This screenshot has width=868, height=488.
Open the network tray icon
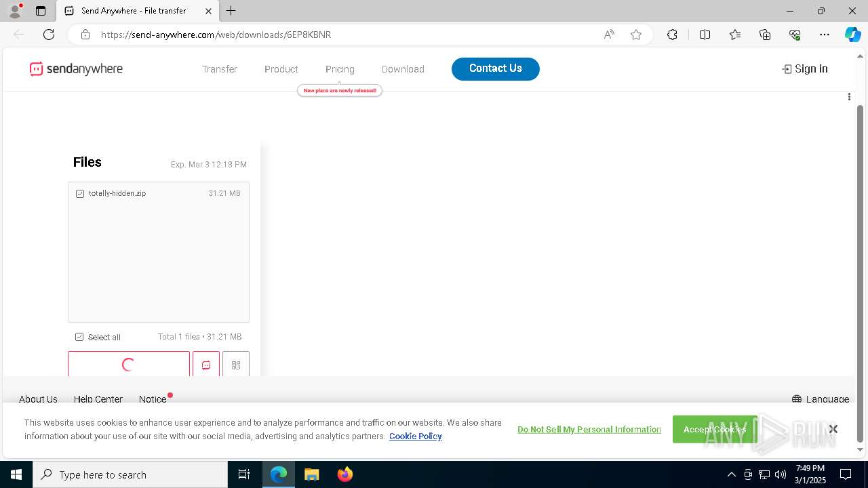click(x=764, y=474)
